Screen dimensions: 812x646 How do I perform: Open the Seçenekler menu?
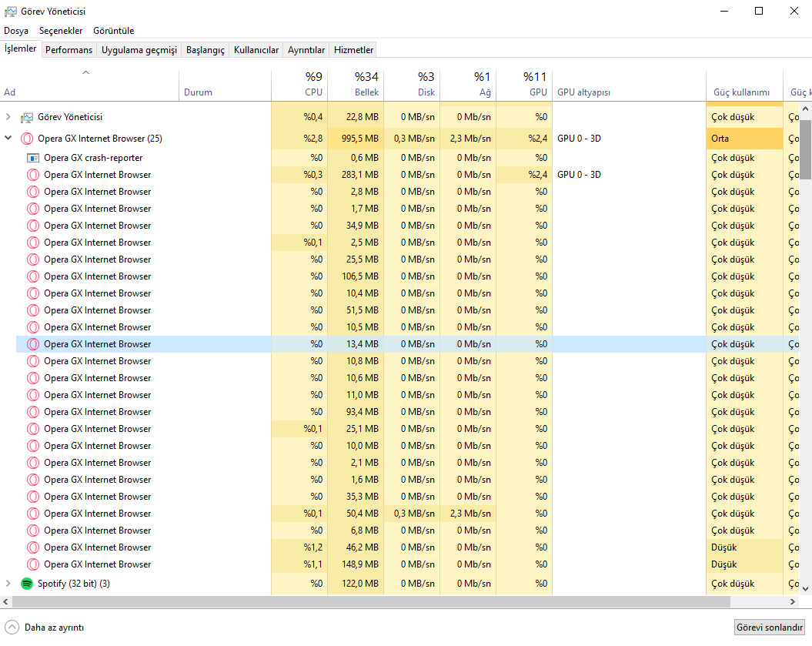pos(61,31)
